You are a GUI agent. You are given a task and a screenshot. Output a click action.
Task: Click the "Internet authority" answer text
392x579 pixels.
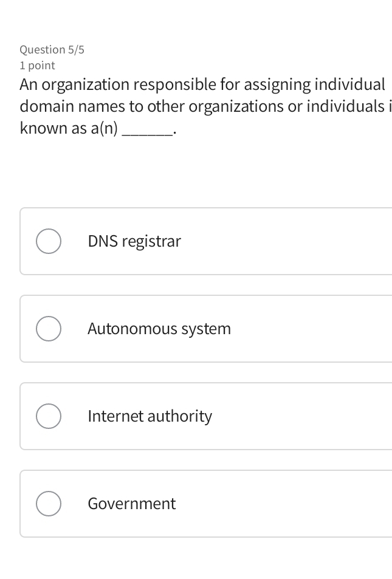[150, 416]
